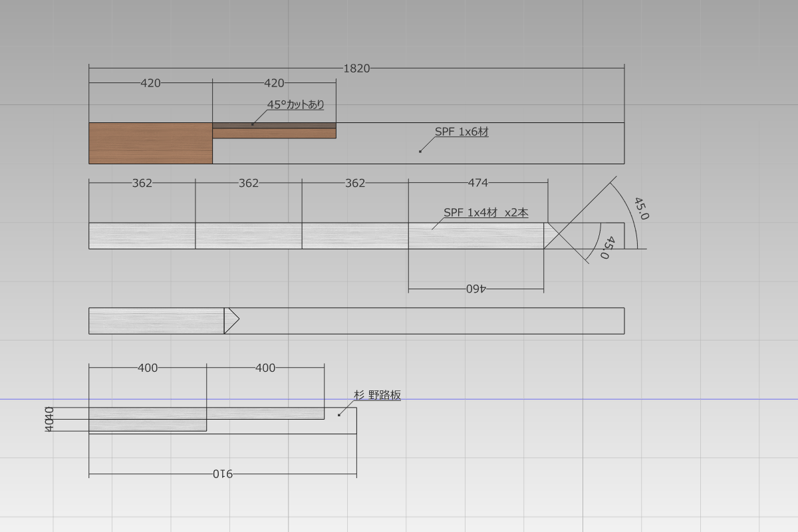Click the 910 dimension at the bottom
Image resolution: width=798 pixels, height=532 pixels.
223,473
